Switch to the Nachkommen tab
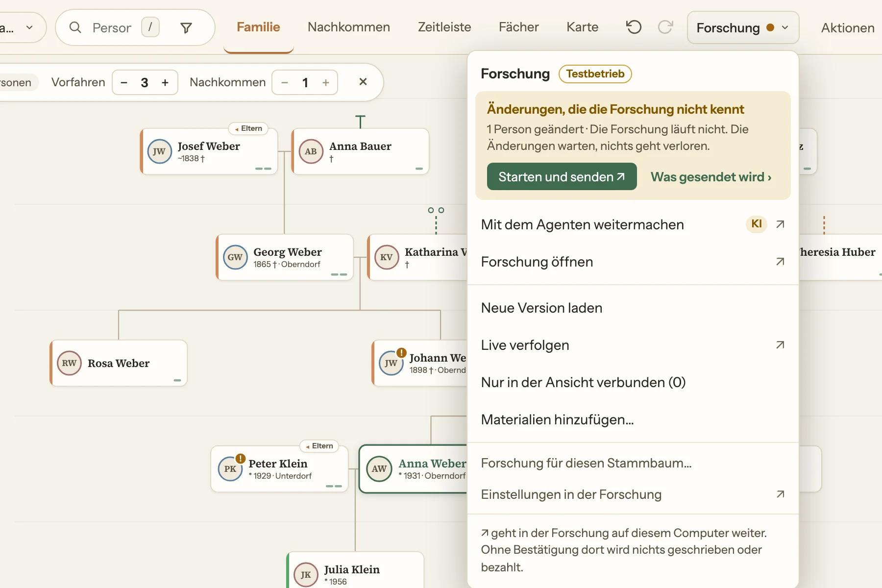Viewport: 882px width, 588px height. pos(349,27)
